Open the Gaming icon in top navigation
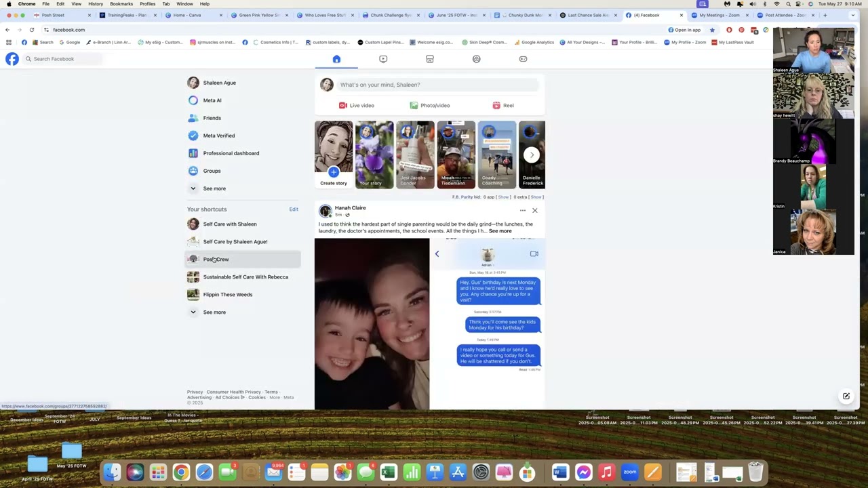 pyautogui.click(x=523, y=59)
